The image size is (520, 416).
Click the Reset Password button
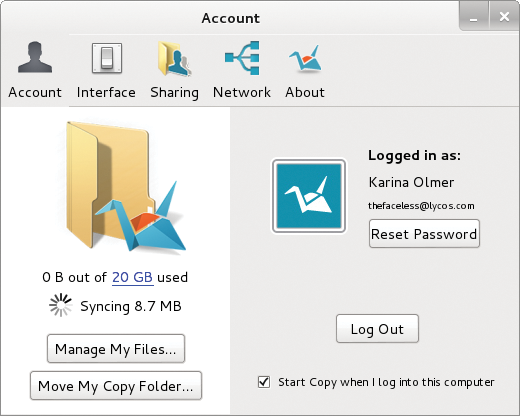point(424,234)
